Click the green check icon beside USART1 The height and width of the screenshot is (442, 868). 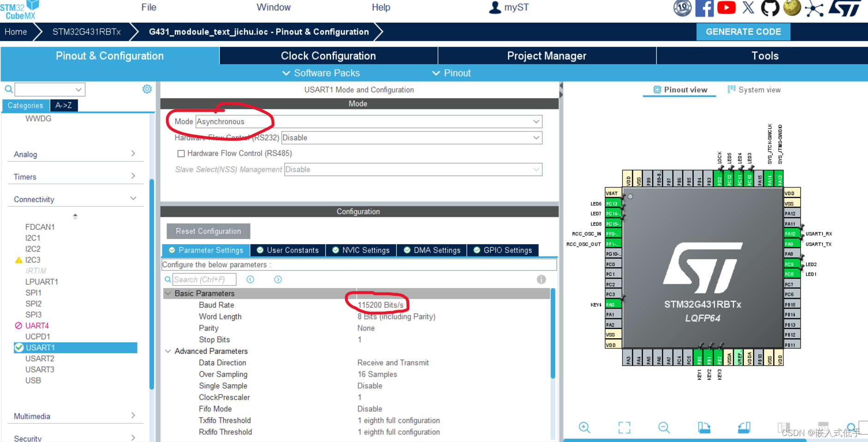[19, 347]
